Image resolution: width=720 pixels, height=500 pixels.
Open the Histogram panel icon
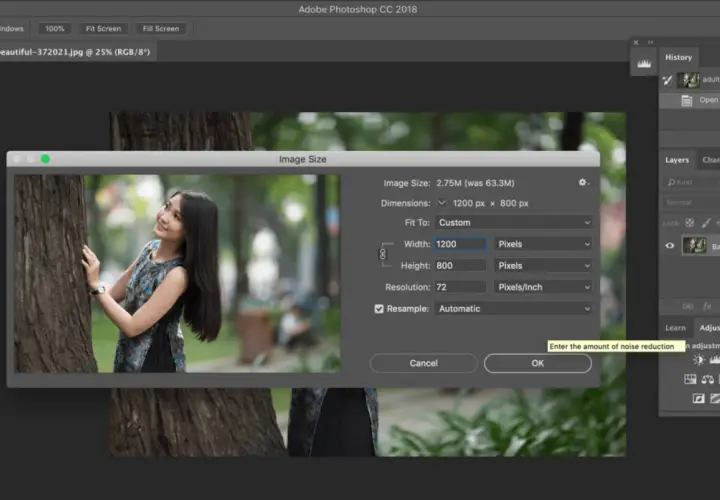click(644, 63)
